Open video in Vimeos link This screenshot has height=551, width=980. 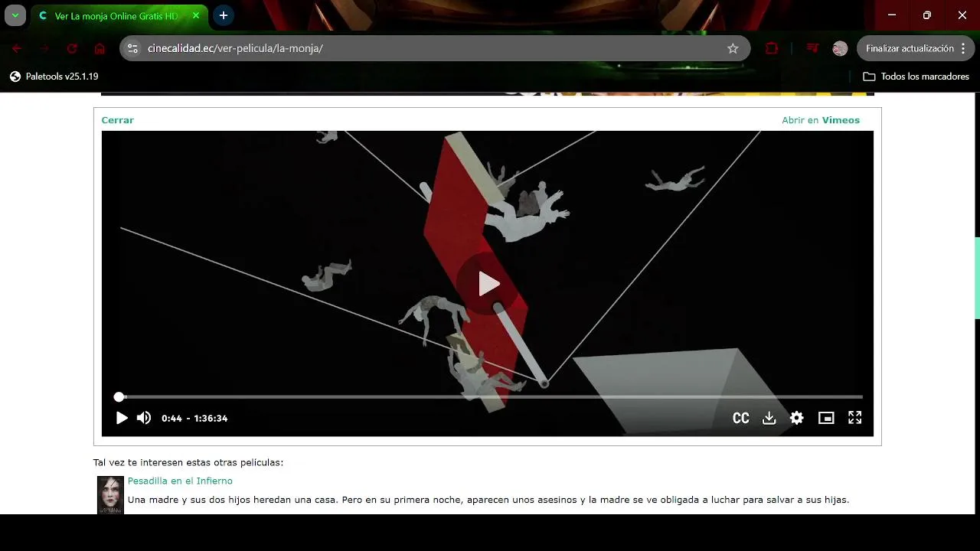click(x=821, y=120)
